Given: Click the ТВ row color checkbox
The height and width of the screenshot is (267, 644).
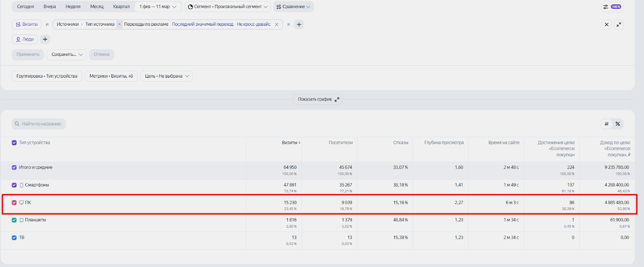Looking at the screenshot, I should [x=14, y=238].
